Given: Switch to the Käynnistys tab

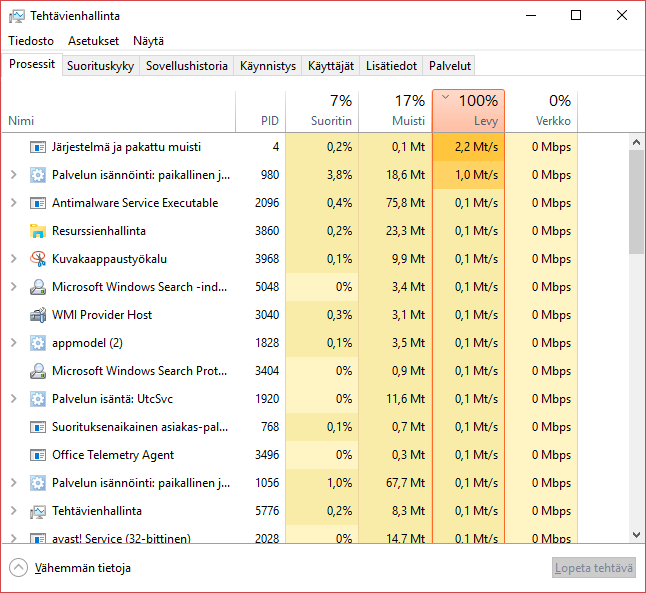Looking at the screenshot, I should pyautogui.click(x=268, y=66).
